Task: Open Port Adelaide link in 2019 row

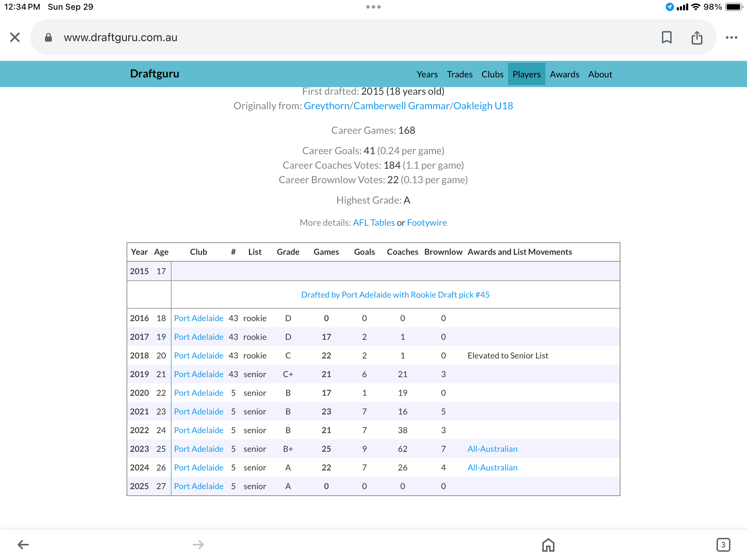Action: (x=199, y=374)
